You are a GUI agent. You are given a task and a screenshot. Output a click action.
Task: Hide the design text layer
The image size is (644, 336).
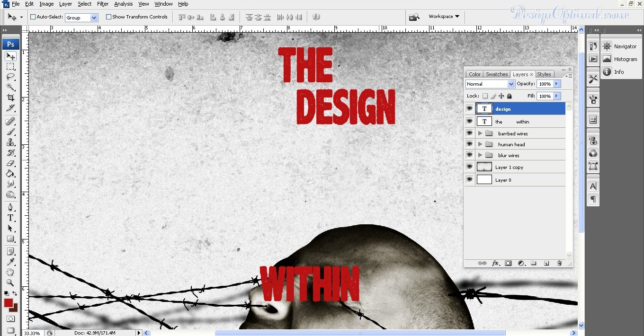pos(469,109)
